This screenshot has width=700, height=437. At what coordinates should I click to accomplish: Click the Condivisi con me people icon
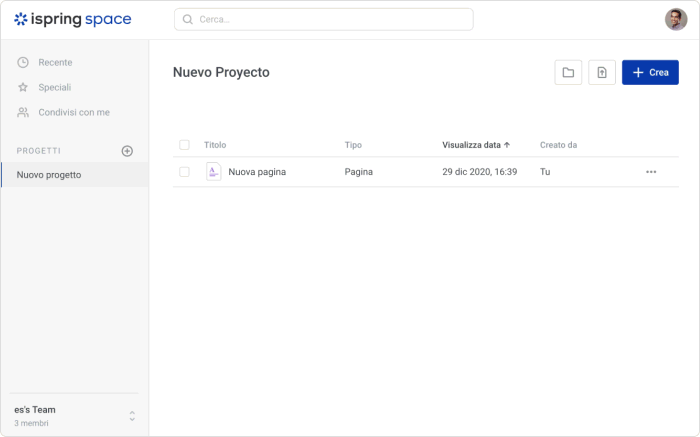(23, 112)
